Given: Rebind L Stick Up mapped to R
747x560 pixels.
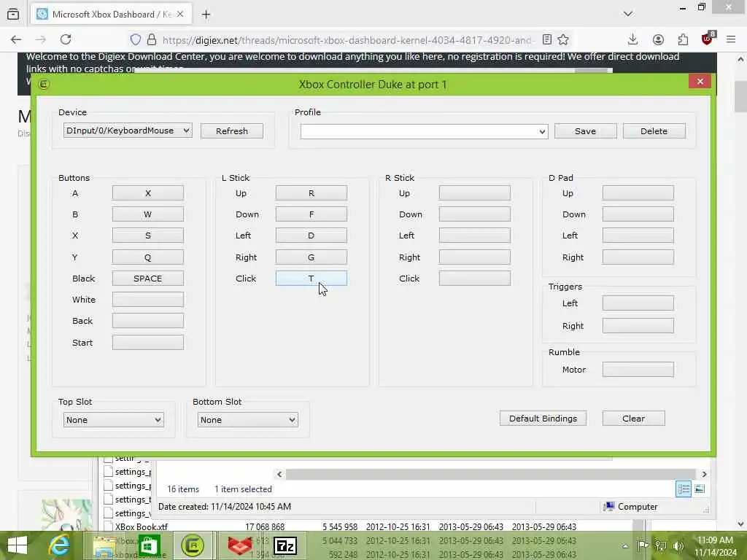Looking at the screenshot, I should 311,192.
